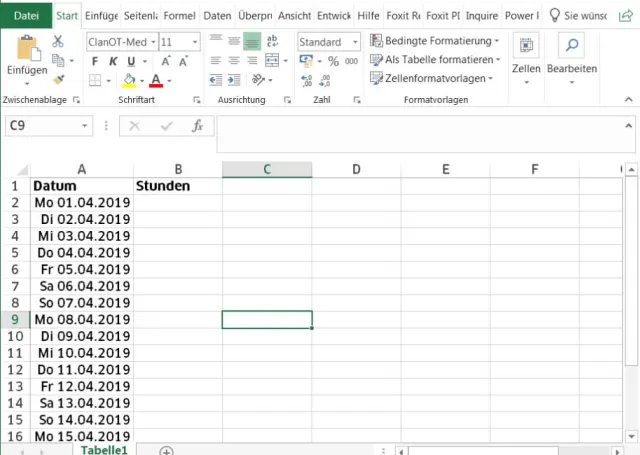This screenshot has height=455, width=640.
Task: Click the fill color bucket icon
Action: (x=129, y=80)
